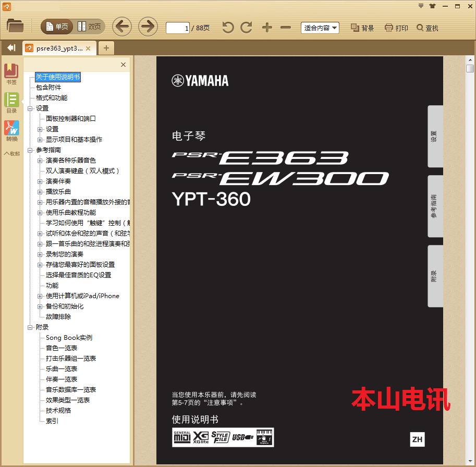Rotate page counterclockwise
This screenshot has width=476, height=467.
[x=228, y=28]
